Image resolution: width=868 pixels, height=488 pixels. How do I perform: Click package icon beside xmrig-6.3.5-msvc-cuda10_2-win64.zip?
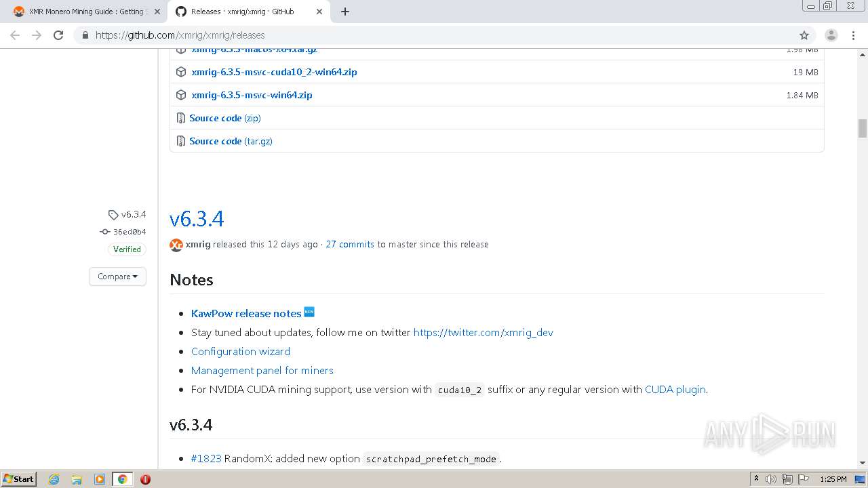[x=181, y=72]
